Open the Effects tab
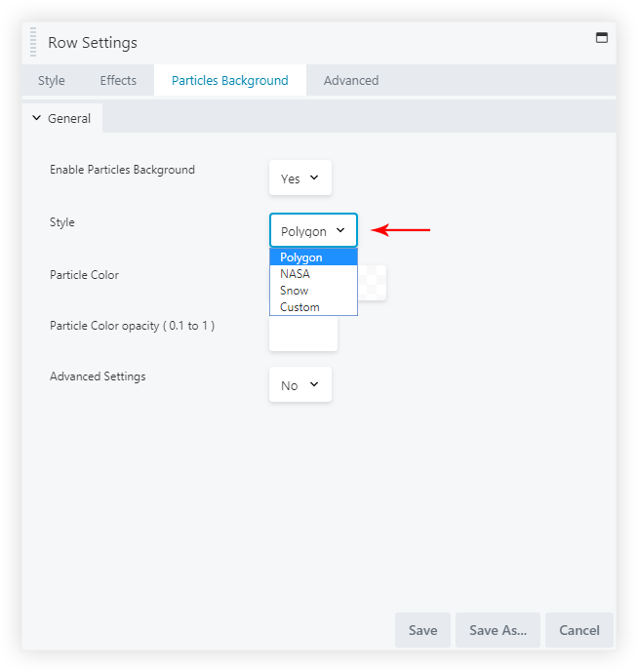Viewport: 638px width, 672px height. coord(118,81)
